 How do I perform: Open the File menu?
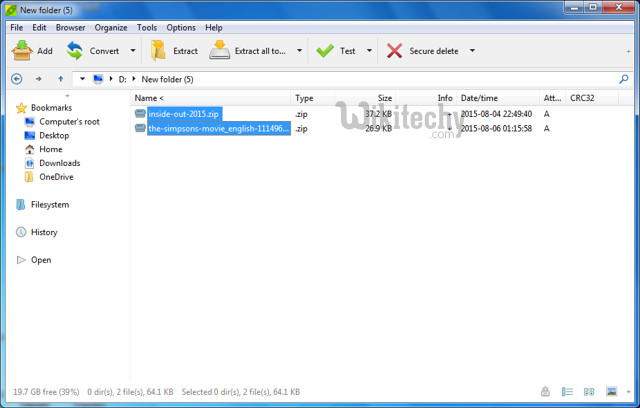17,28
